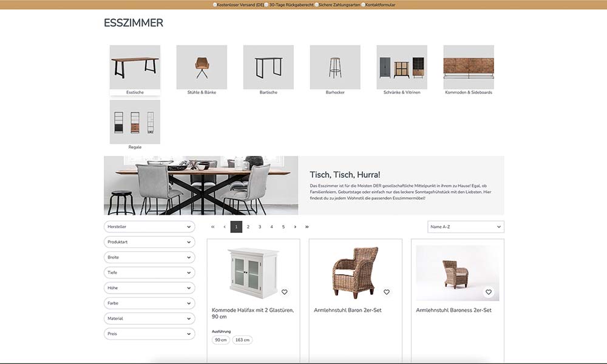
Task: Select the 163 cm Ausführung option
Action: point(242,340)
